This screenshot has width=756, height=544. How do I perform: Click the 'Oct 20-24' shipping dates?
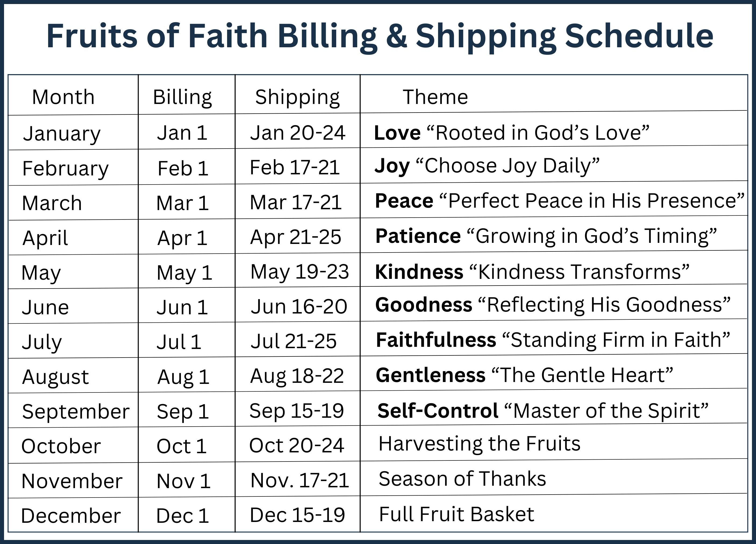[297, 445]
